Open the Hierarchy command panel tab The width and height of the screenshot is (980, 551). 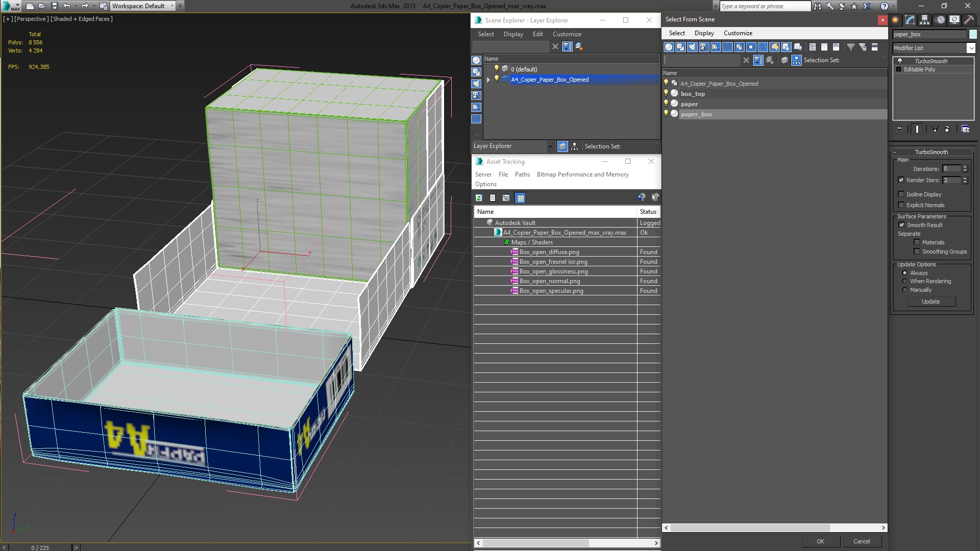pyautogui.click(x=925, y=20)
